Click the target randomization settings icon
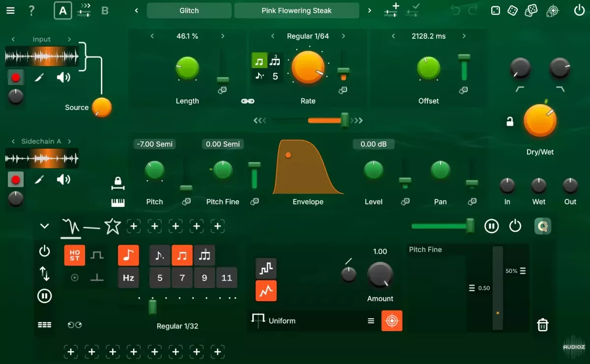The height and width of the screenshot is (364, 590). pyautogui.click(x=553, y=10)
